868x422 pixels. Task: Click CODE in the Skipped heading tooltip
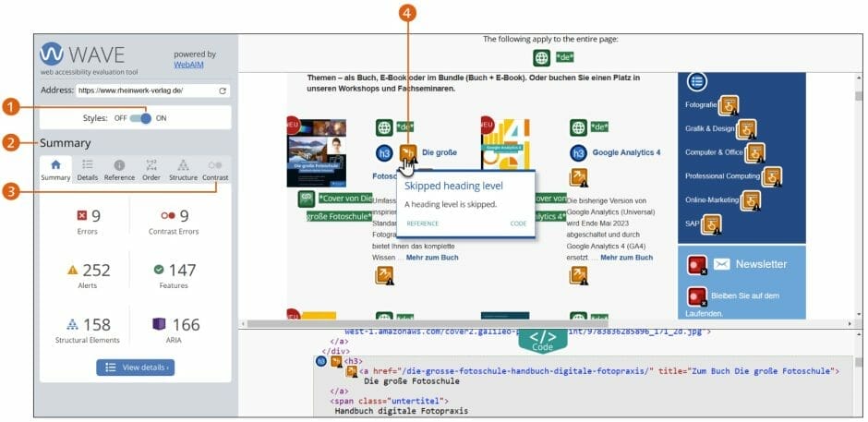tap(518, 223)
